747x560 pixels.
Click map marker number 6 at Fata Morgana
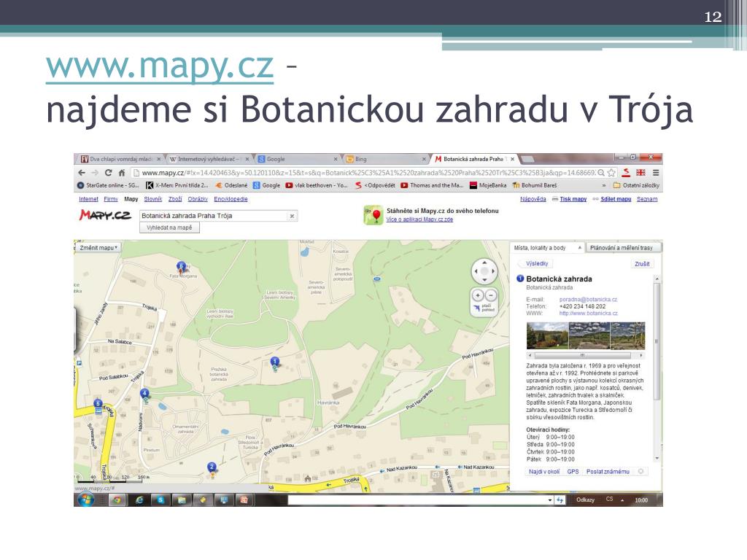coord(181,267)
